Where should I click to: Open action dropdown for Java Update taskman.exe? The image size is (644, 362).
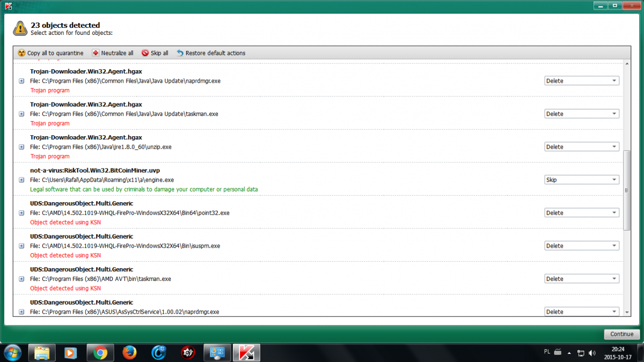pyautogui.click(x=582, y=114)
